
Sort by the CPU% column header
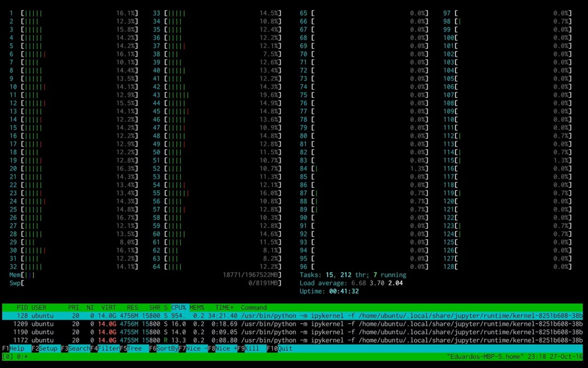click(x=179, y=307)
